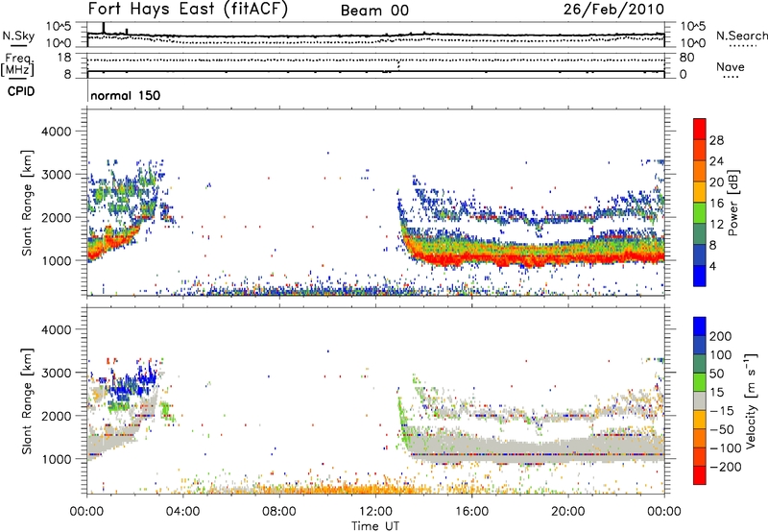Click the 'Slant Range [km]' label of the power panel
This screenshot has height=532, width=768.
27,203
